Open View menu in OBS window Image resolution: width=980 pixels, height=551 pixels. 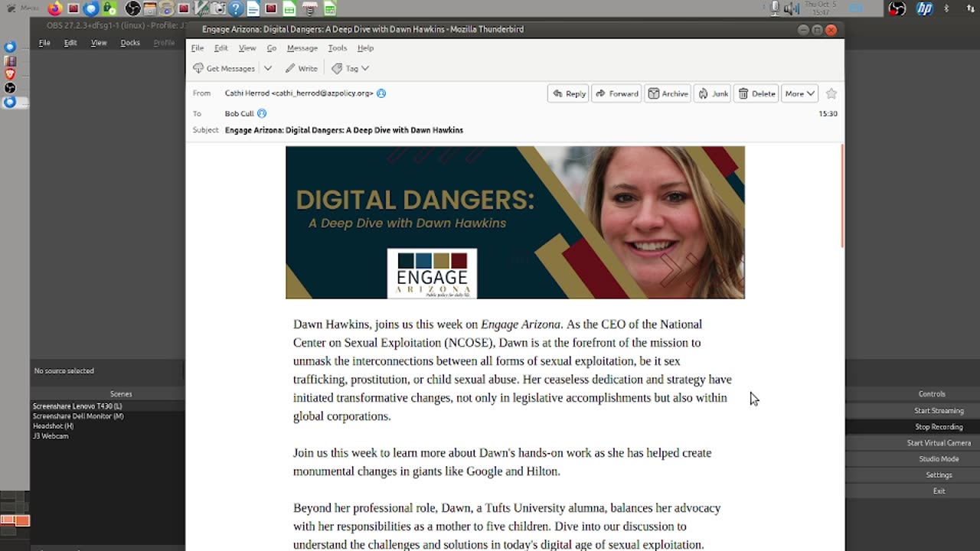[99, 43]
